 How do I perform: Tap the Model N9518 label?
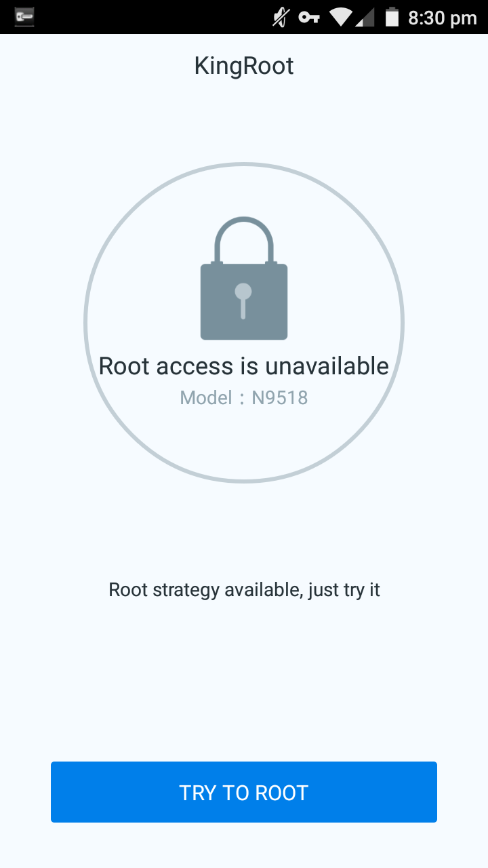[244, 397]
